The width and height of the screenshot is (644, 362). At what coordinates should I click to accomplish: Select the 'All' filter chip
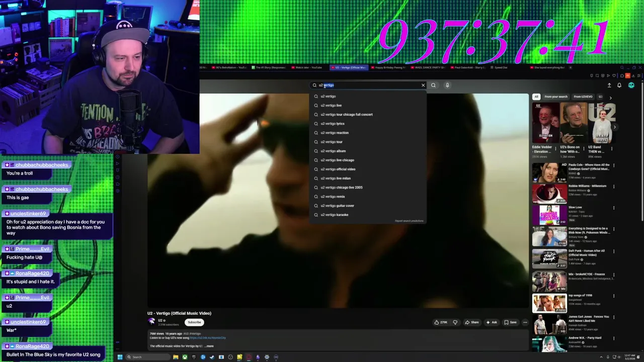tap(536, 97)
